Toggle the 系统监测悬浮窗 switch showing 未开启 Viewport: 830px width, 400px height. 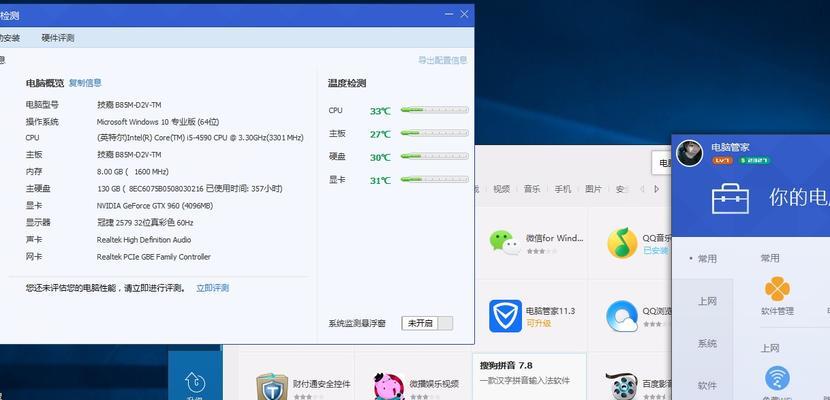click(427, 323)
